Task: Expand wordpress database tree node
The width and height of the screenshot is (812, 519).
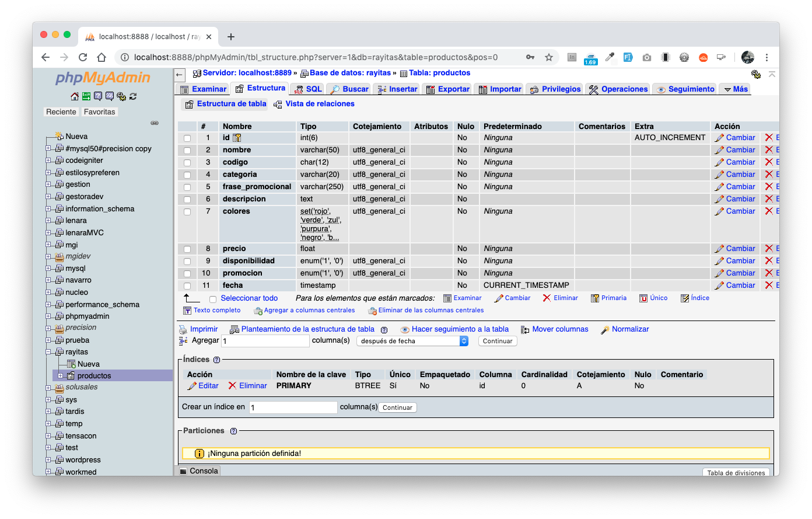Action: click(48, 459)
